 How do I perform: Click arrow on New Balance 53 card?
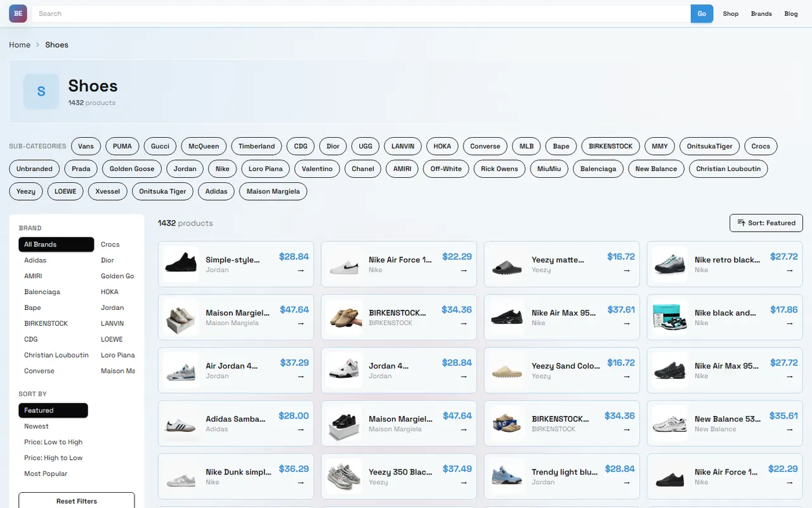(790, 429)
